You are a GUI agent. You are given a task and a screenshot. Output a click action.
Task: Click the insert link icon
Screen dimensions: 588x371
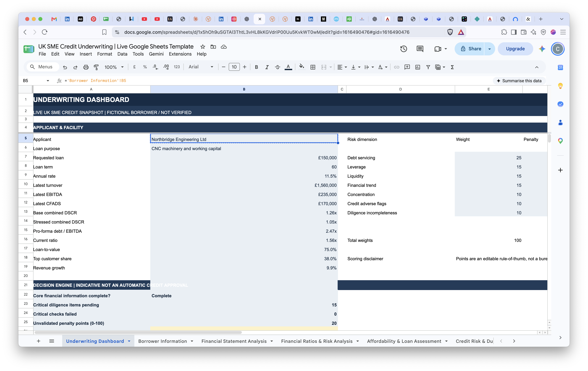click(397, 67)
